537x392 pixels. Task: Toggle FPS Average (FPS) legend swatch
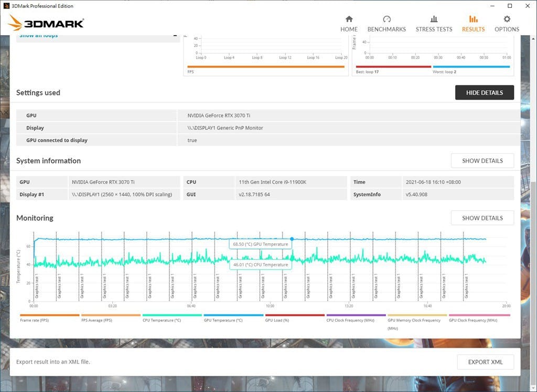tap(111, 315)
